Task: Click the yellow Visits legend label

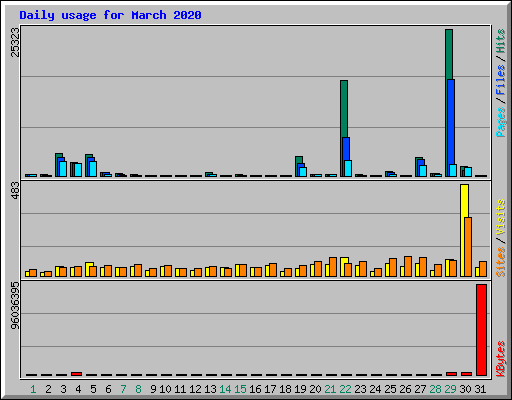Action: tap(500, 217)
